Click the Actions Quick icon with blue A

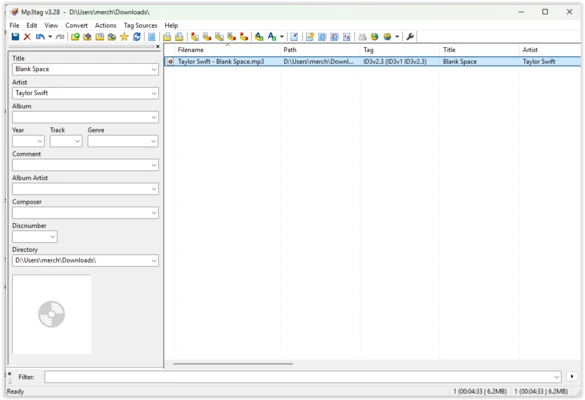(x=272, y=37)
